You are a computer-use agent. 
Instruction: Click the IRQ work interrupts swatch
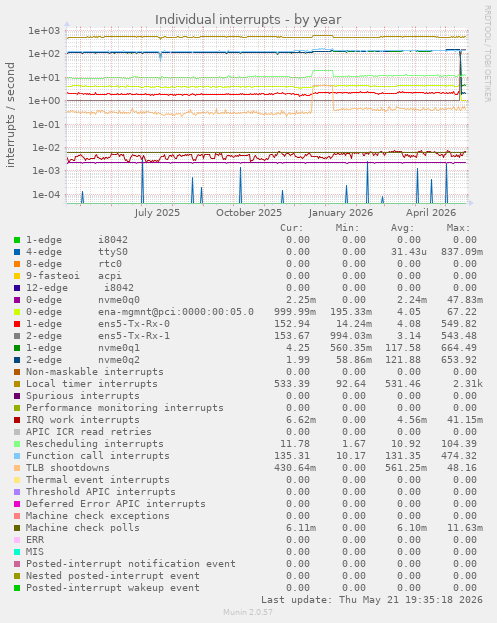pyautogui.click(x=17, y=420)
